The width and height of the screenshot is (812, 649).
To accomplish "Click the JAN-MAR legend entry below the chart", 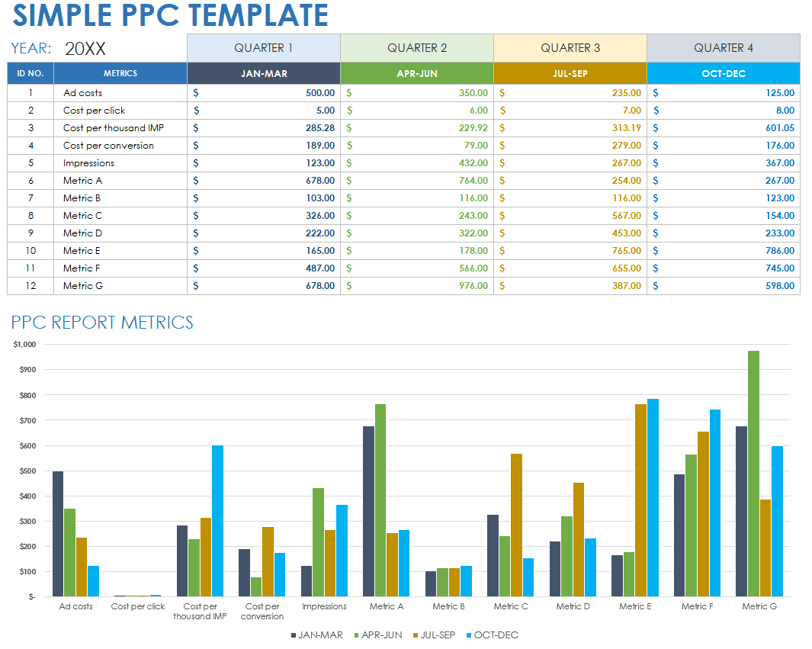I will [x=321, y=635].
